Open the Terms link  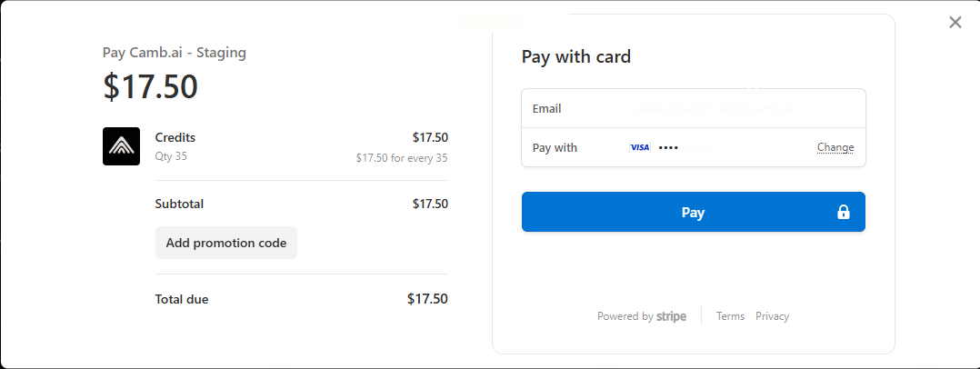click(730, 316)
